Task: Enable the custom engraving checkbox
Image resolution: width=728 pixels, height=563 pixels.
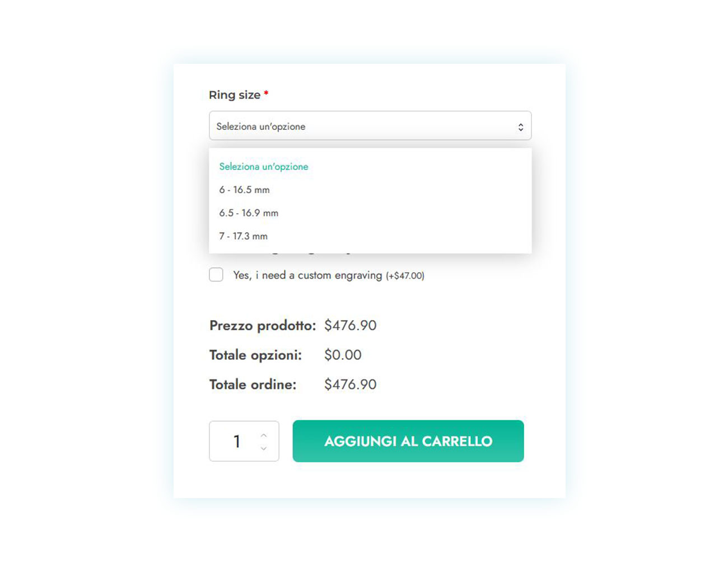Action: coord(216,275)
